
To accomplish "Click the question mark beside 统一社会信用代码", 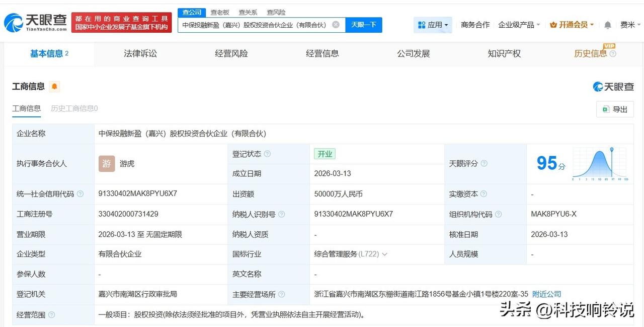I will pyautogui.click(x=80, y=193).
